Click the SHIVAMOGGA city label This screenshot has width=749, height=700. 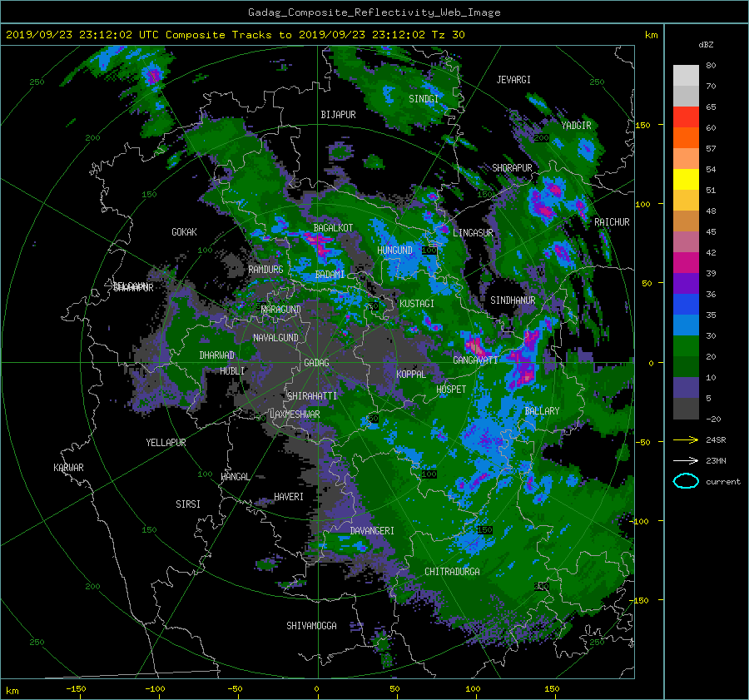point(311,626)
